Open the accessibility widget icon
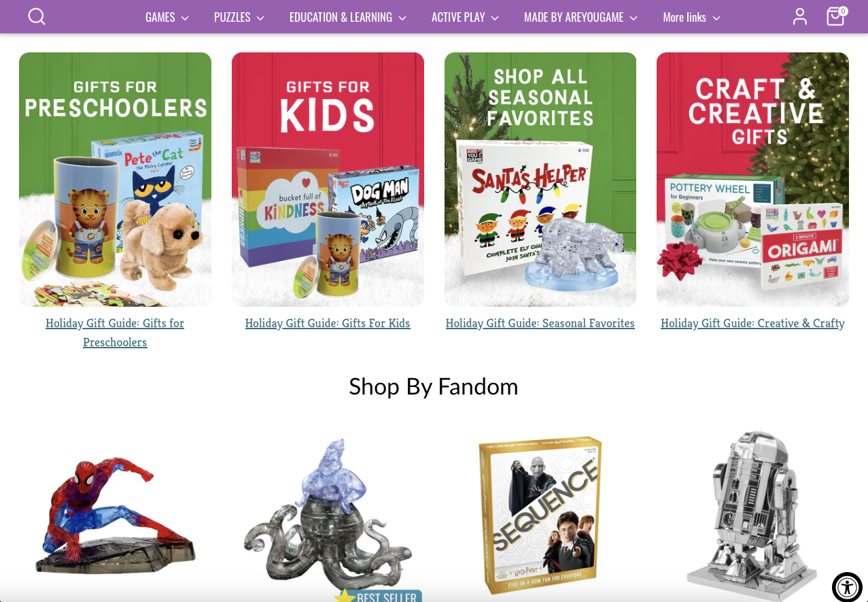 pyautogui.click(x=847, y=586)
